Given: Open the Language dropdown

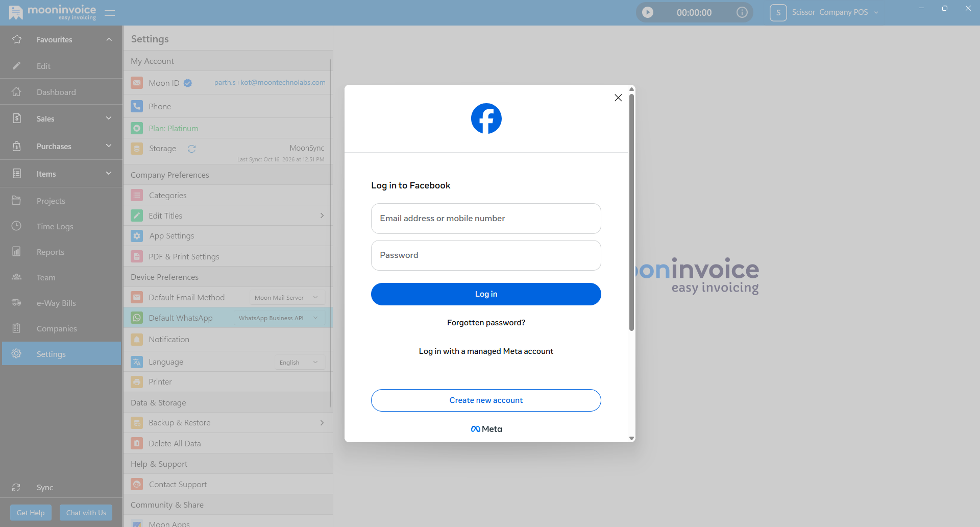Looking at the screenshot, I should [299, 362].
